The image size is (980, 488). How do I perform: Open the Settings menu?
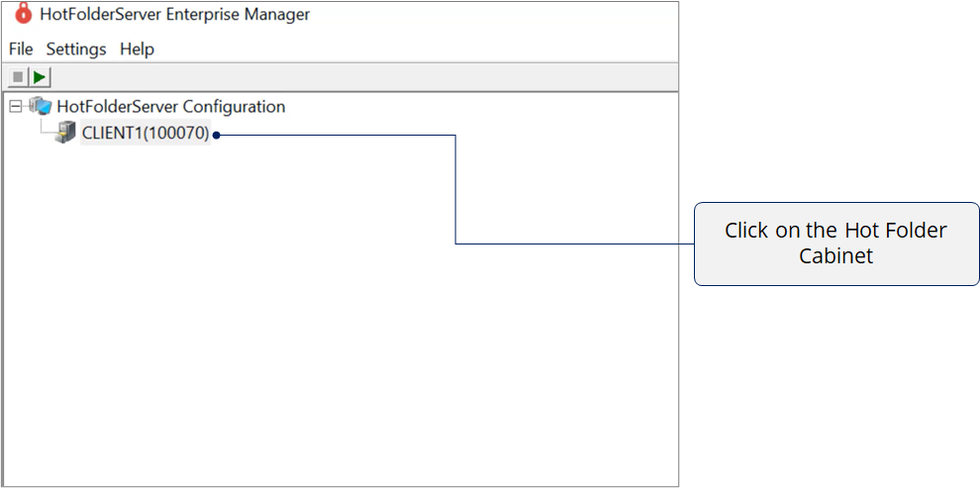(x=76, y=49)
